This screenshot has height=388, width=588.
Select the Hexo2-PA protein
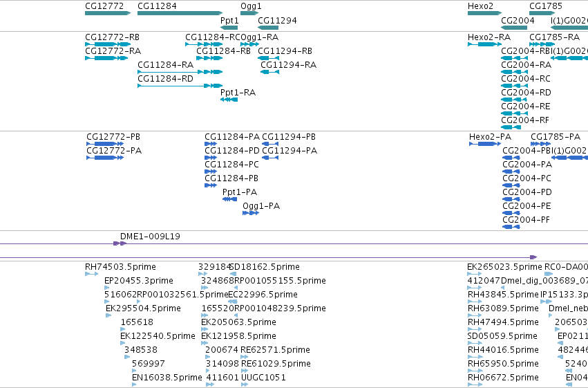(485, 144)
